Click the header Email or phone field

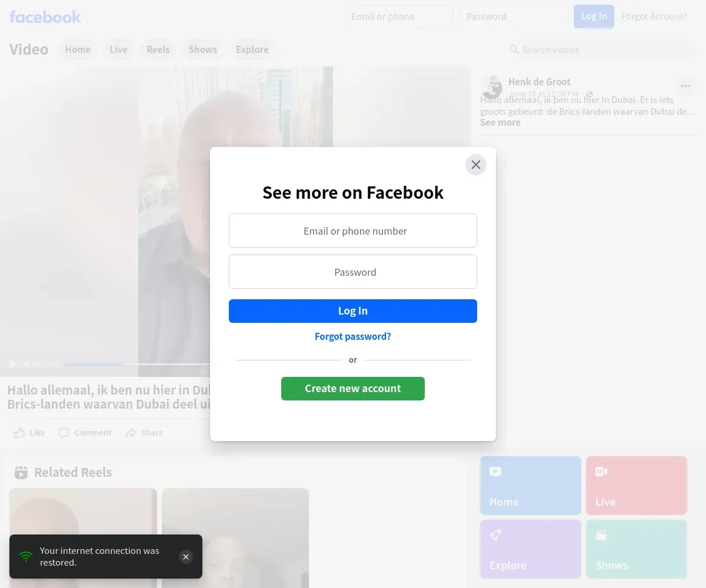point(398,16)
